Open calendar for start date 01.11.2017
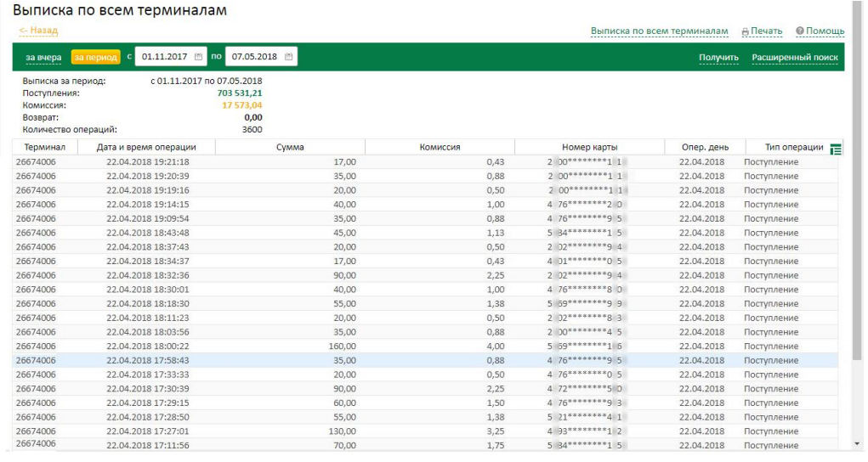868x462 pixels. pyautogui.click(x=198, y=56)
